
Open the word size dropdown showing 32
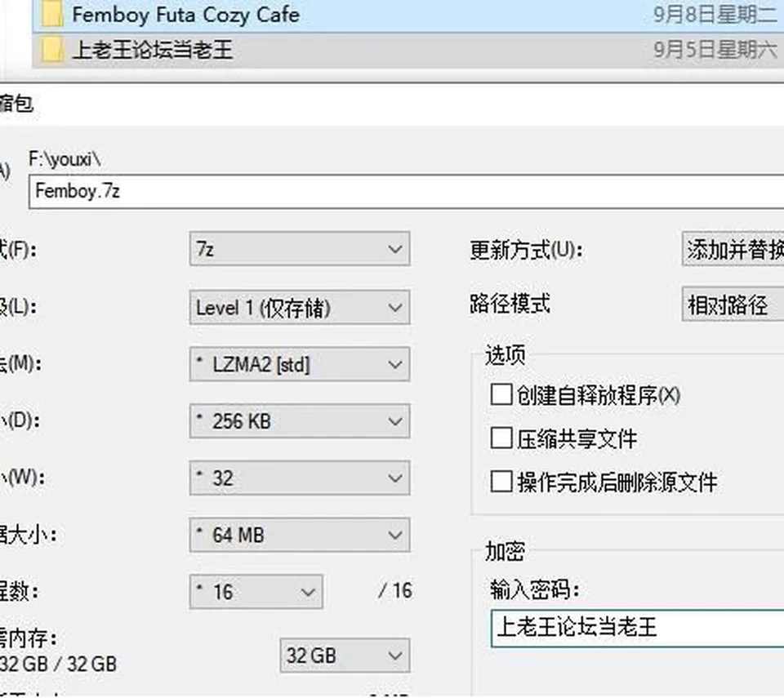click(300, 478)
